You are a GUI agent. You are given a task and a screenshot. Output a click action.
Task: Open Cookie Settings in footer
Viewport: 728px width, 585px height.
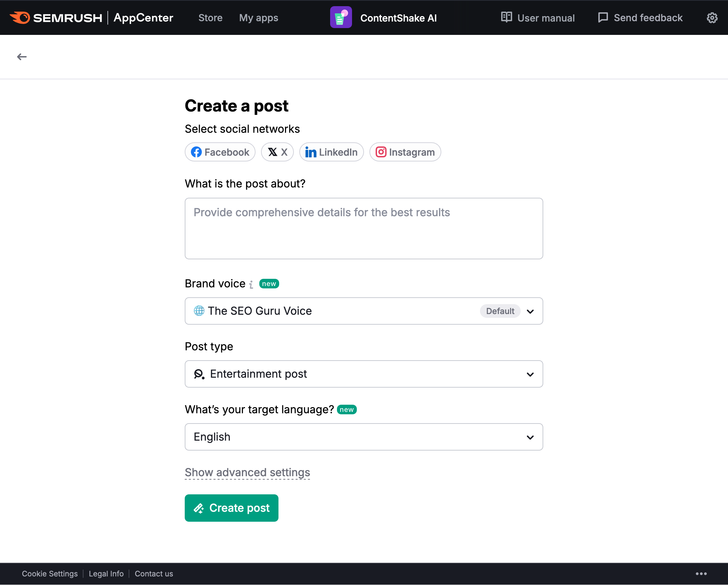tap(50, 574)
